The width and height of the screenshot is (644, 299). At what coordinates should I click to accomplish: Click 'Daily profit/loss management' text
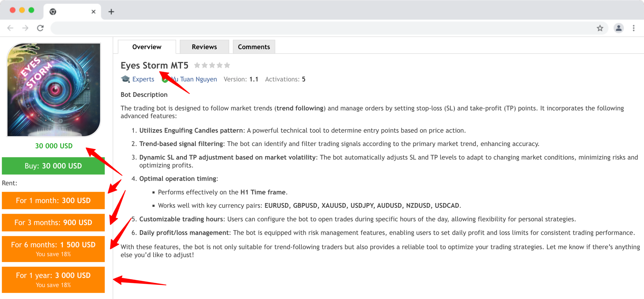pos(184,233)
